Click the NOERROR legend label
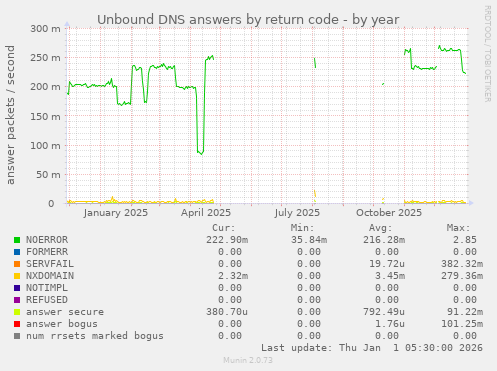This screenshot has width=497, height=371. point(47,240)
